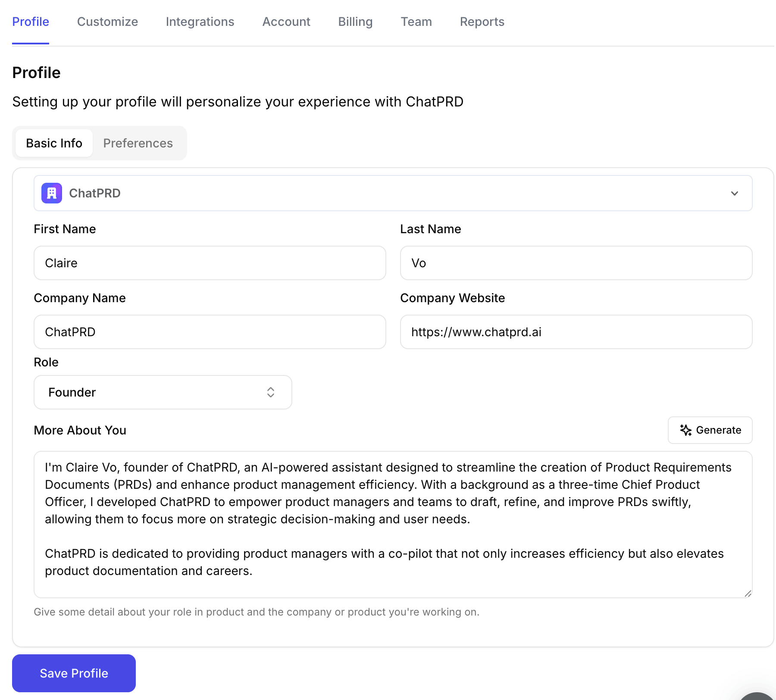Image resolution: width=776 pixels, height=700 pixels.
Task: Switch to the Profile tab
Action: (31, 22)
